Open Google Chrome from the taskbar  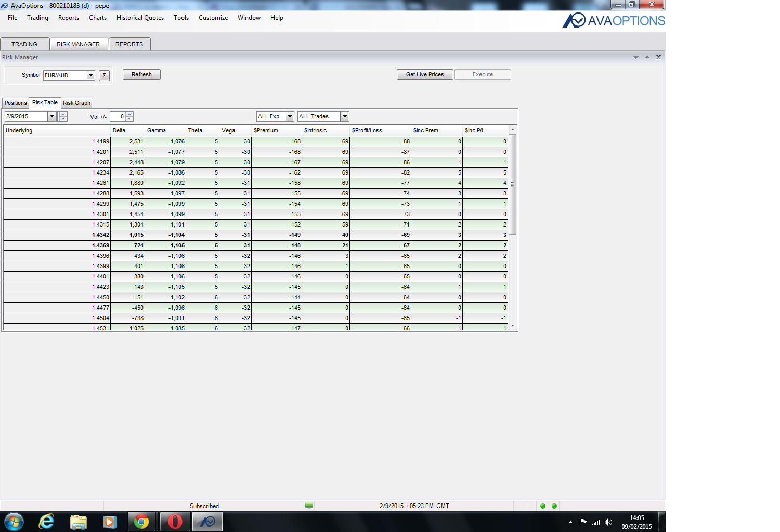coord(141,522)
